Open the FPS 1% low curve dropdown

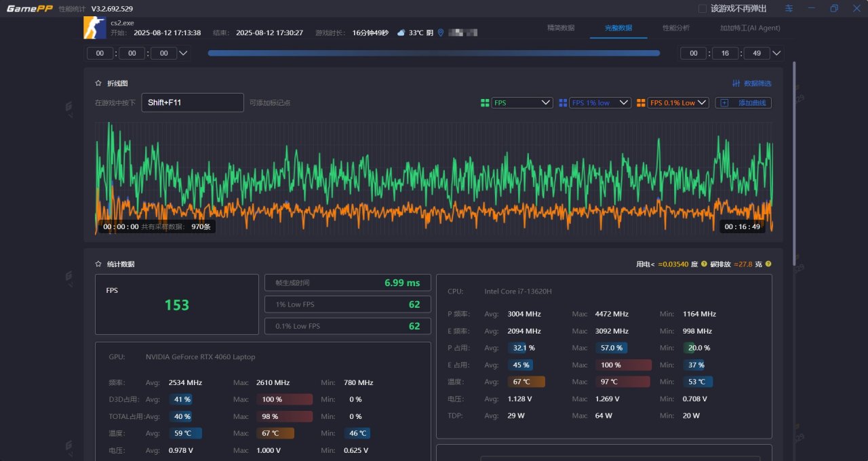(600, 103)
